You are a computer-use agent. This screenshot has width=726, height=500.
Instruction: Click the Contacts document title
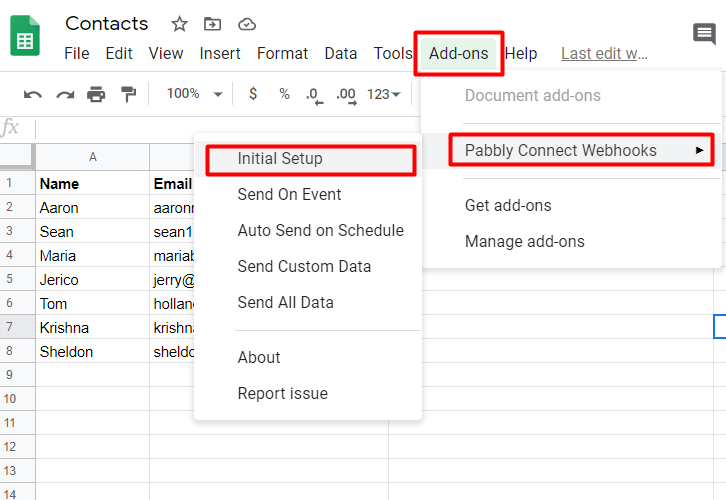[x=106, y=24]
